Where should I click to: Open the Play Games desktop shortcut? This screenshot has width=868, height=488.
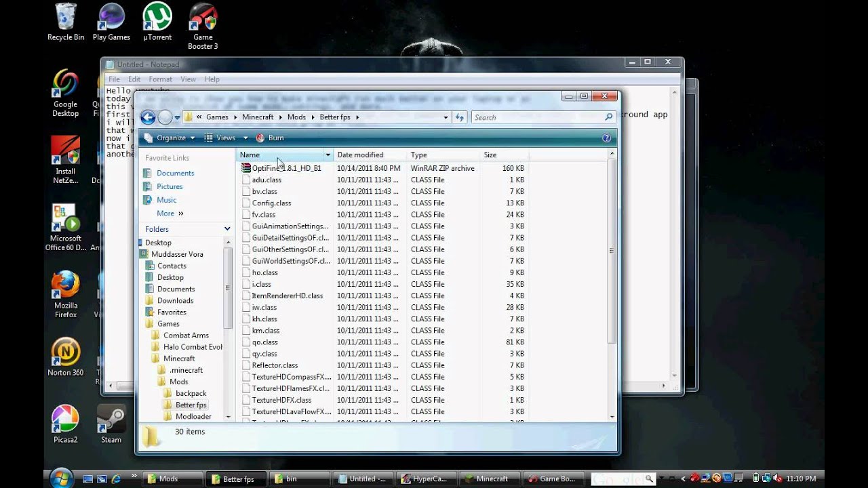[111, 22]
